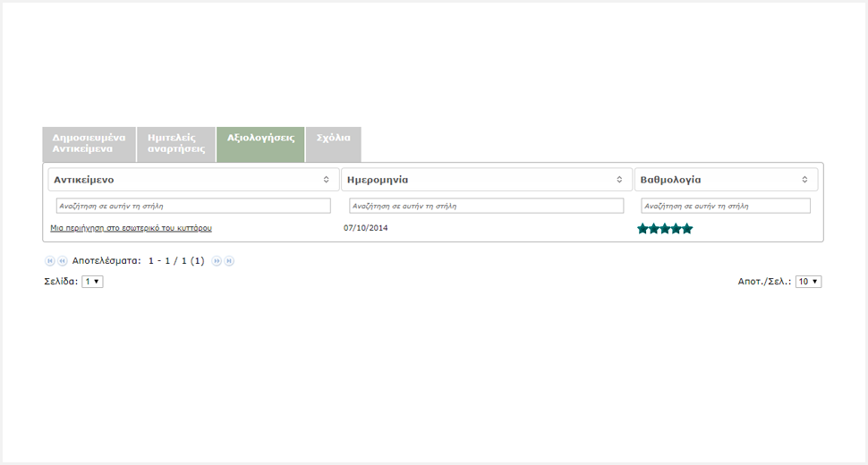Switch to the Σχόλια tab
868x465 pixels.
point(333,139)
